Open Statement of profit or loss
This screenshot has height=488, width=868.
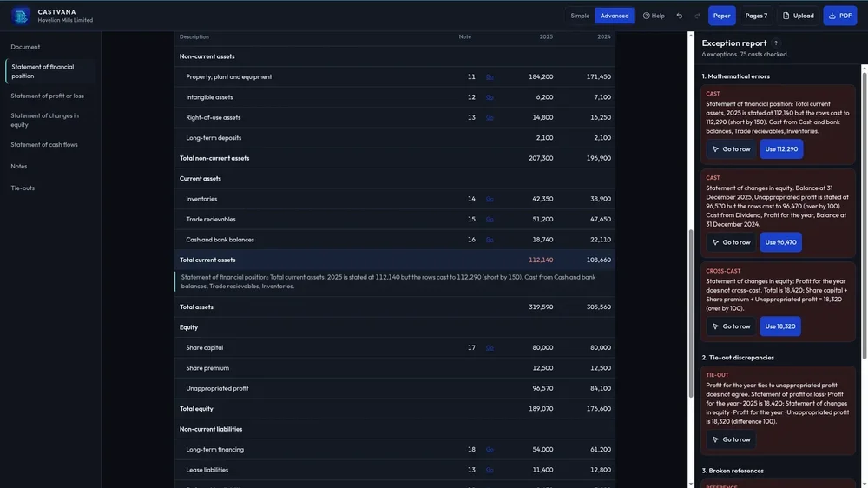pos(48,96)
